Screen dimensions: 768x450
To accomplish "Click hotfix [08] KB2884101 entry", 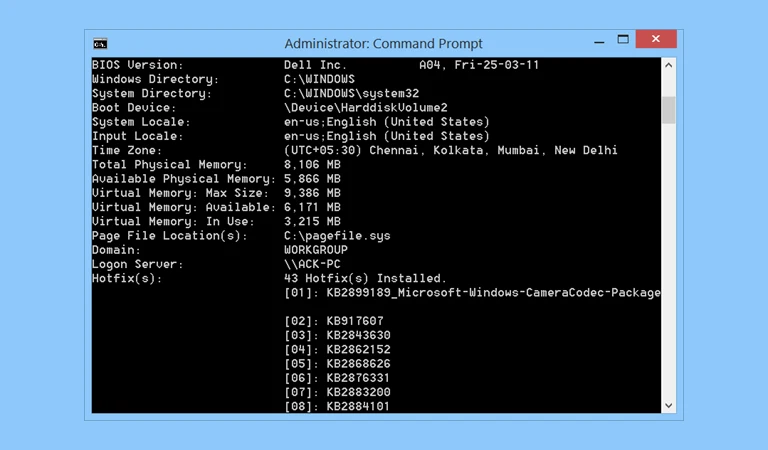I will pyautogui.click(x=337, y=406).
